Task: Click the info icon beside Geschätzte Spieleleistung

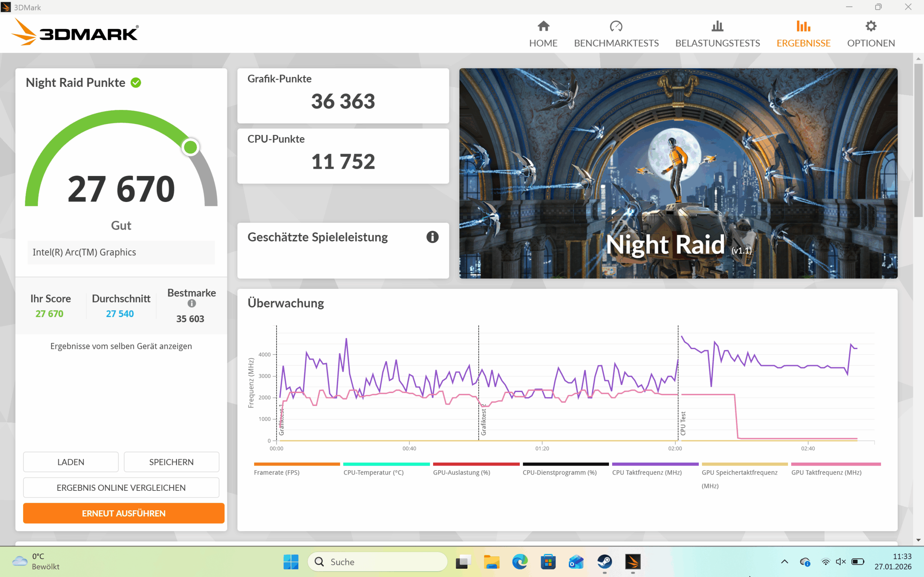Action: pyautogui.click(x=432, y=237)
